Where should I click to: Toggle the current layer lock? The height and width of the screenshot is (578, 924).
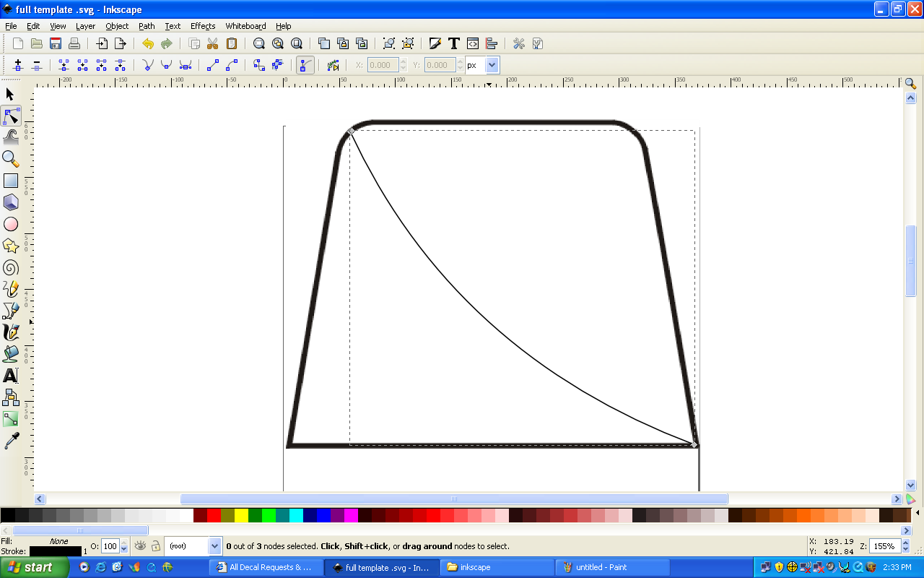pyautogui.click(x=154, y=546)
